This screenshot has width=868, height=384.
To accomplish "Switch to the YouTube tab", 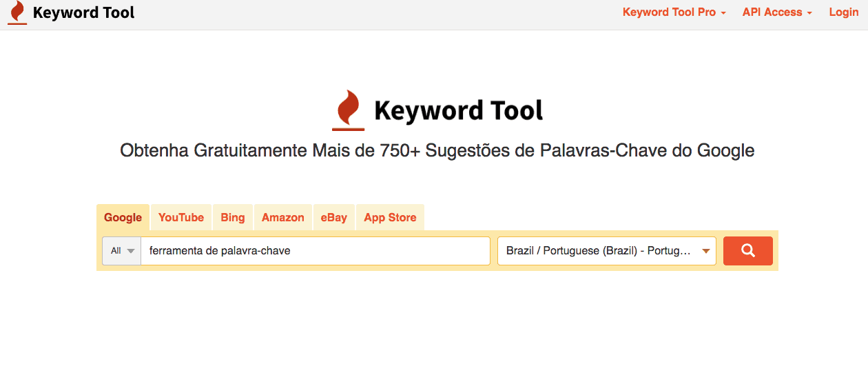I will [181, 217].
